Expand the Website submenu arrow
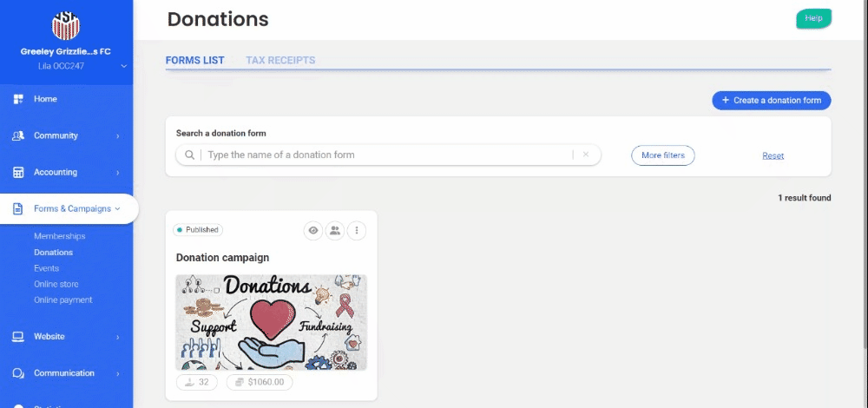868x408 pixels. pos(118,337)
